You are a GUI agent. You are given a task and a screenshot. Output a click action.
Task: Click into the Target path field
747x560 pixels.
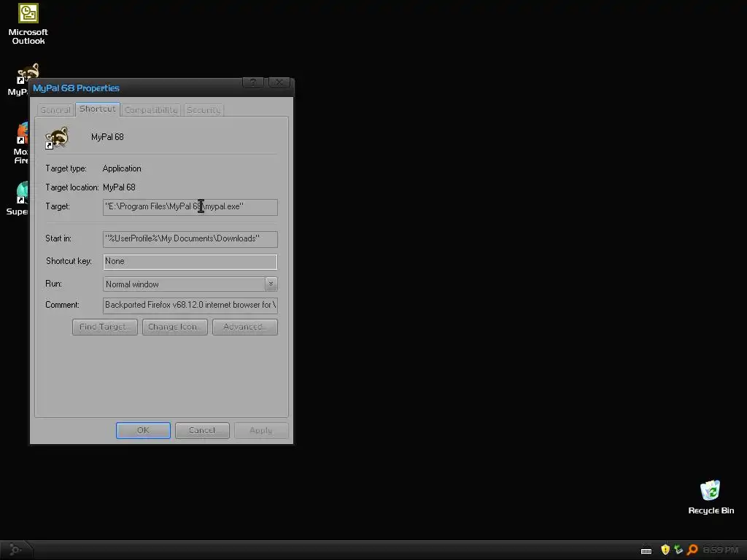tap(190, 207)
